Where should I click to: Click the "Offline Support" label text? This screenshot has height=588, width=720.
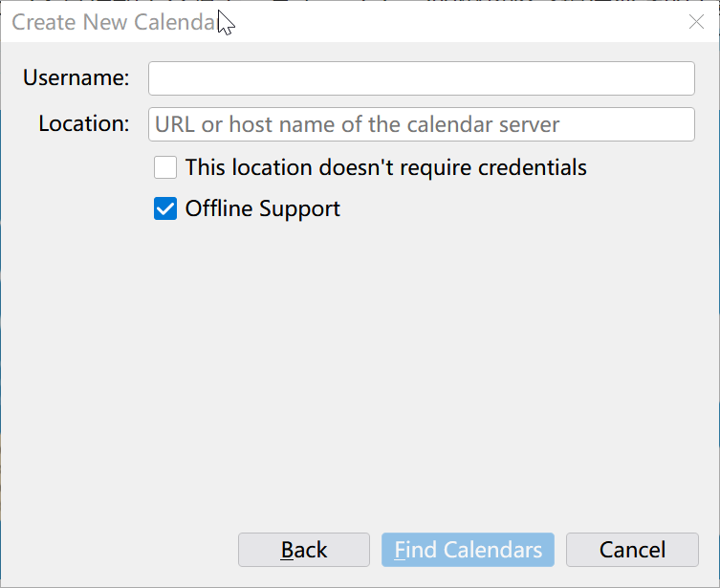click(x=263, y=208)
